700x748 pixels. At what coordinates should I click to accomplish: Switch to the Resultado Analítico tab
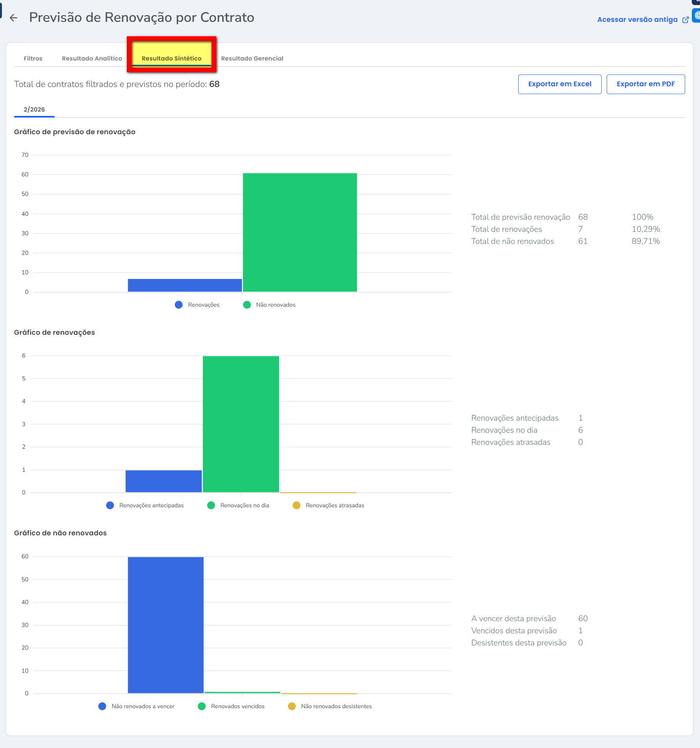point(92,59)
